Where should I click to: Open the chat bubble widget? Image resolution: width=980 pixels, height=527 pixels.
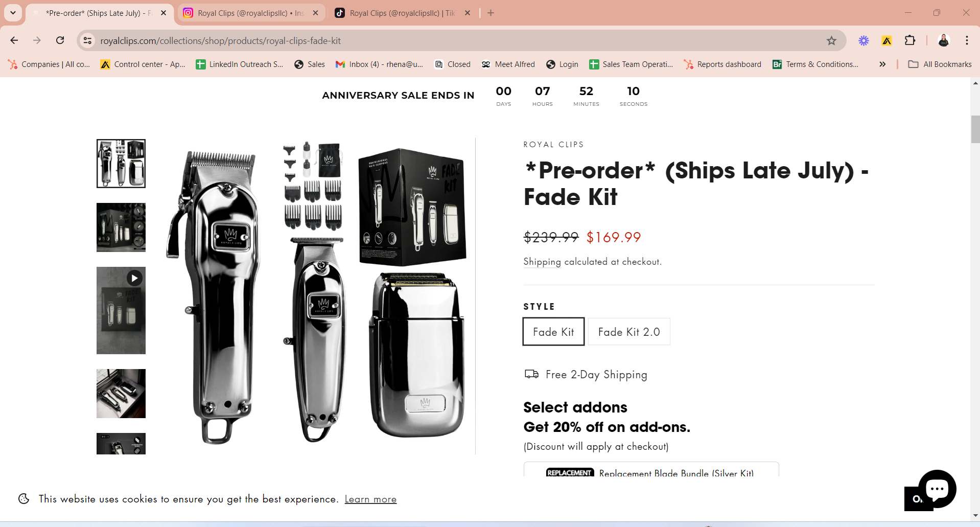pos(937,489)
